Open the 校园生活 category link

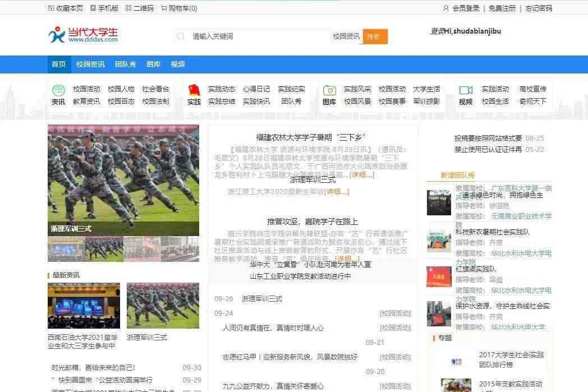[x=495, y=101]
